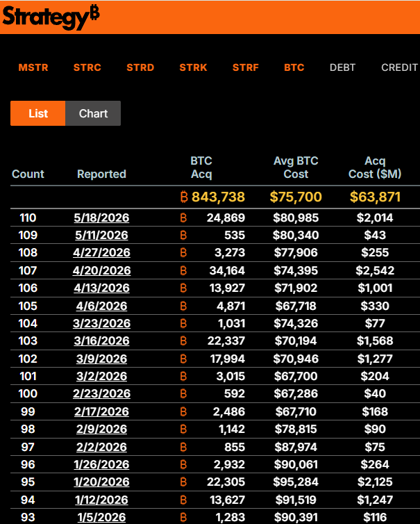Select the $87,974 average cost cell

point(296,447)
